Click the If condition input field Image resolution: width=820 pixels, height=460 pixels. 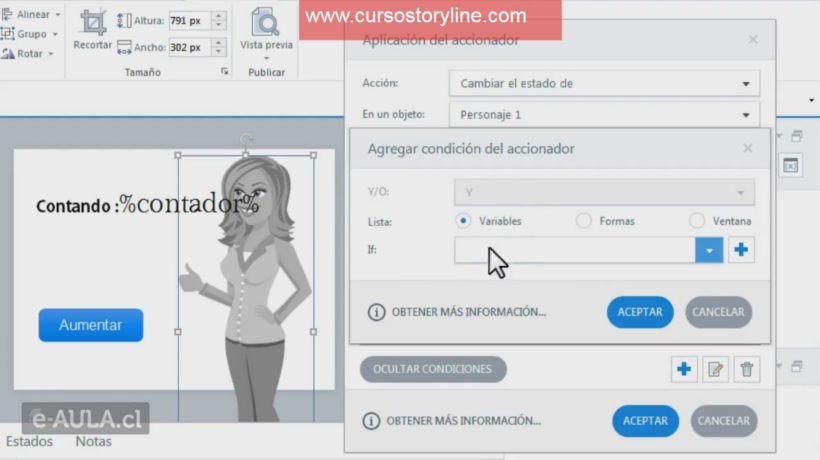pos(575,250)
